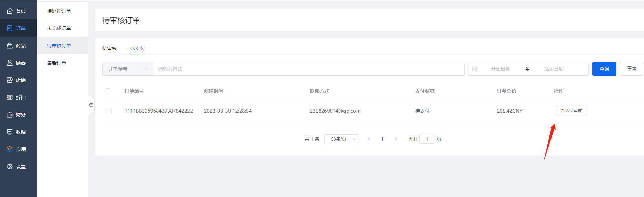Click the 加入待审核 button

[572, 111]
